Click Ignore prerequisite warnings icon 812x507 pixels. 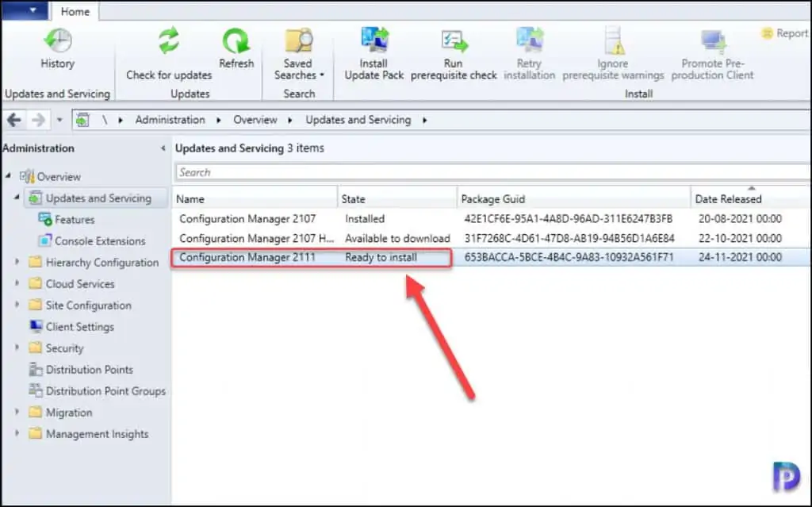pos(613,41)
